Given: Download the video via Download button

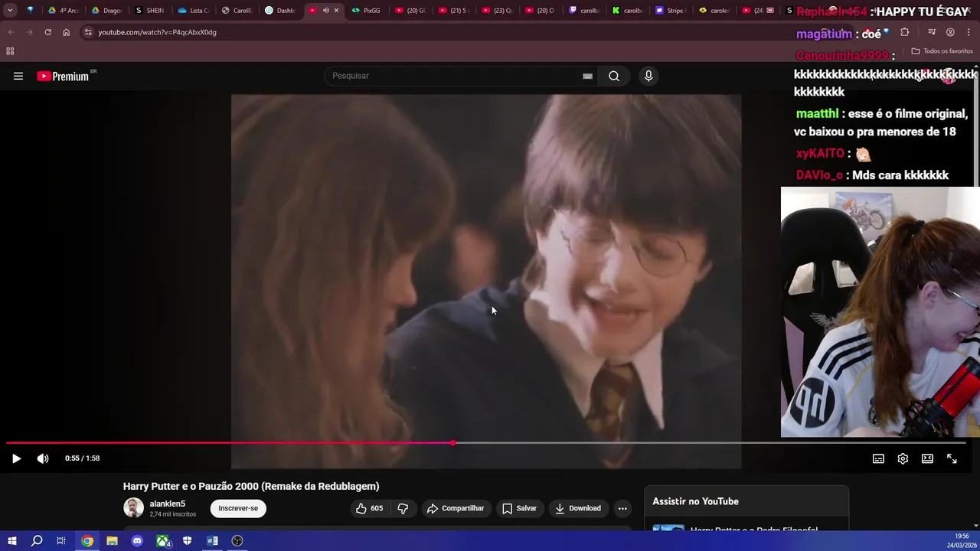Looking at the screenshot, I should click(x=578, y=508).
